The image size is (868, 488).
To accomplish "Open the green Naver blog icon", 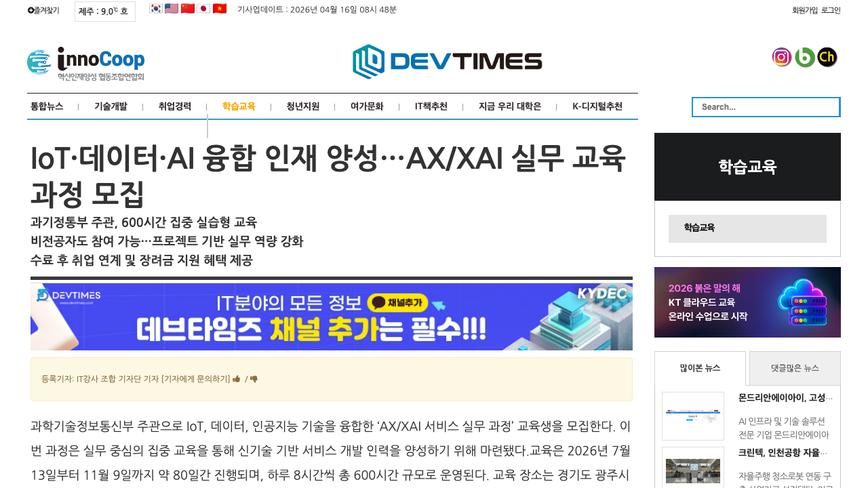I will [x=805, y=58].
